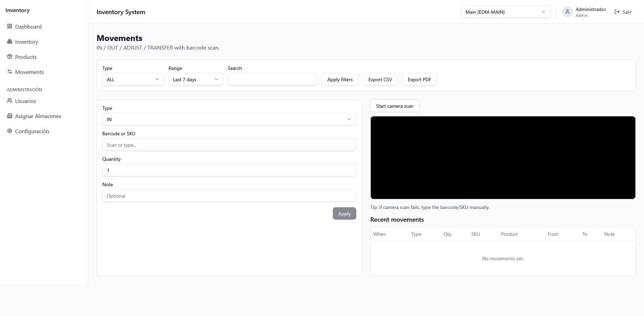
Task: Click the Products box icon
Action: (10, 57)
